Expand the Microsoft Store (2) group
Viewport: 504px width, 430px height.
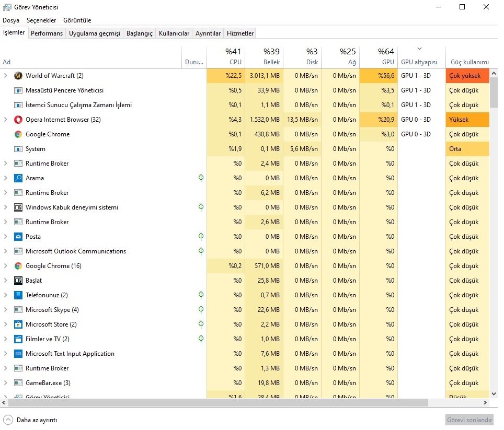click(x=5, y=324)
